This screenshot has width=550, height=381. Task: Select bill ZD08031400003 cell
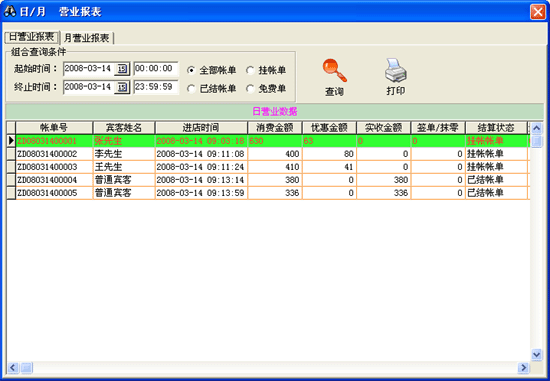click(54, 167)
